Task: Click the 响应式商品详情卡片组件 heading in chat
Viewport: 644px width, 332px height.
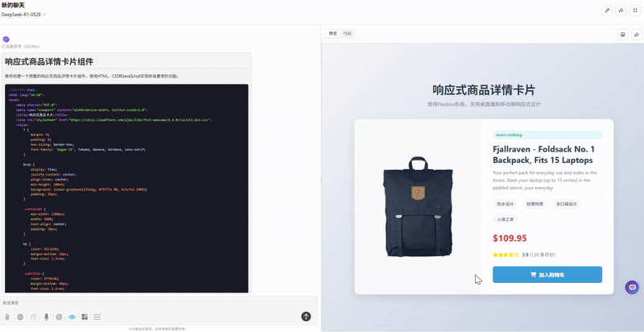Action: [49, 61]
